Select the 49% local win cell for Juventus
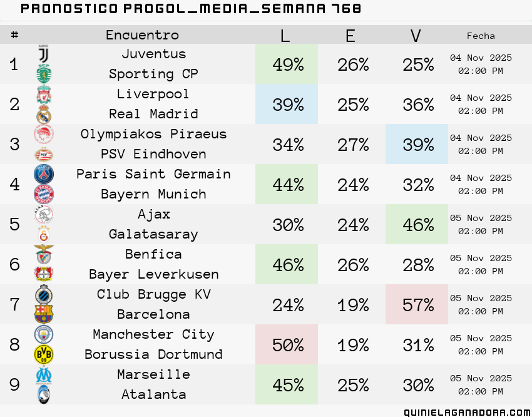 point(287,64)
